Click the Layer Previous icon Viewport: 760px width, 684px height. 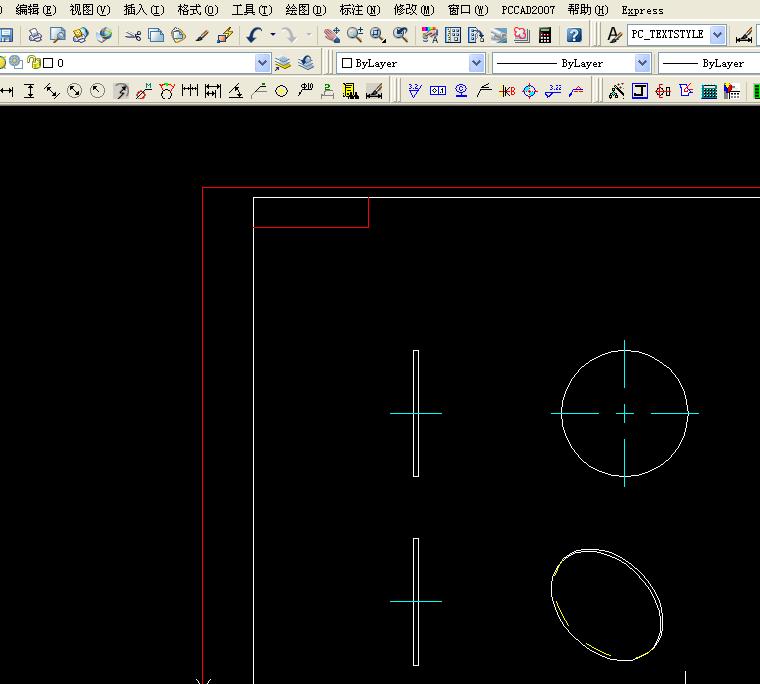pos(306,63)
